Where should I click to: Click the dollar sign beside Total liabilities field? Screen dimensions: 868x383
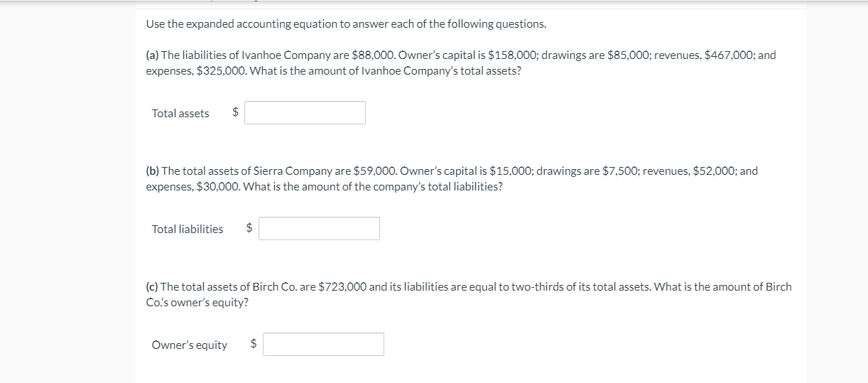tap(249, 228)
